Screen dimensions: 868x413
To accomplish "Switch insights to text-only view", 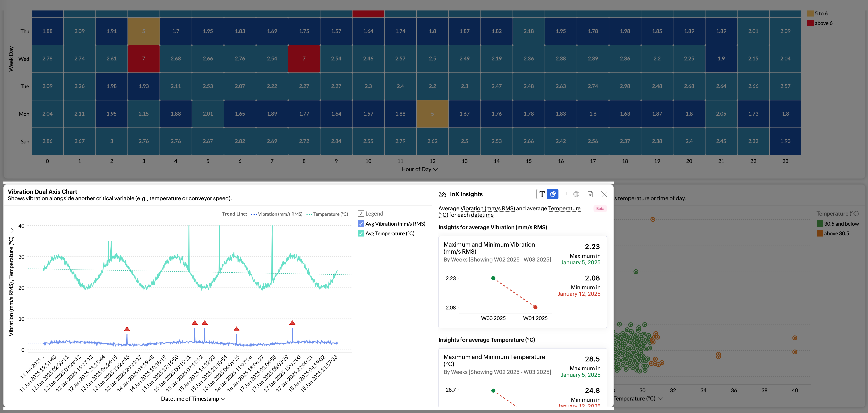I will [542, 194].
